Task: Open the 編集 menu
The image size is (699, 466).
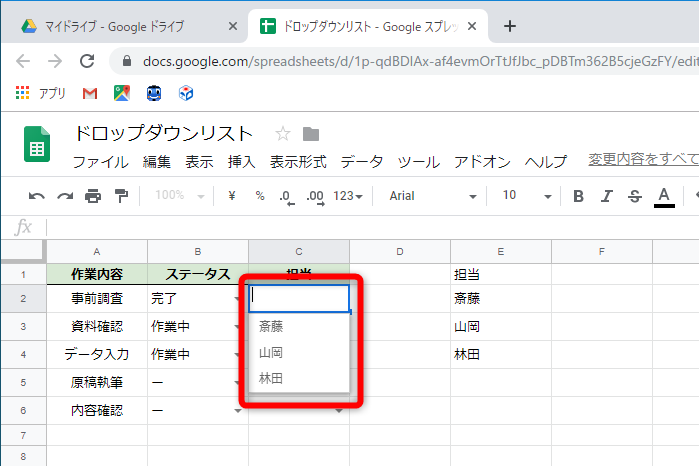Action: click(x=157, y=161)
